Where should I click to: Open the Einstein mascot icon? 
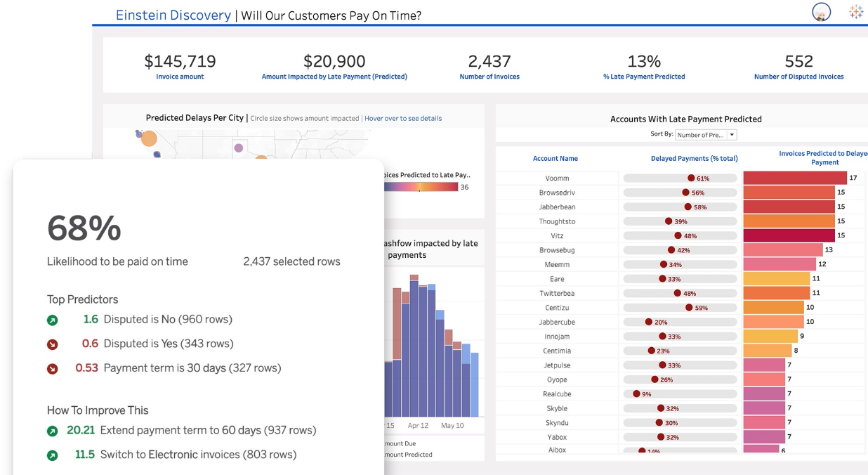821,12
